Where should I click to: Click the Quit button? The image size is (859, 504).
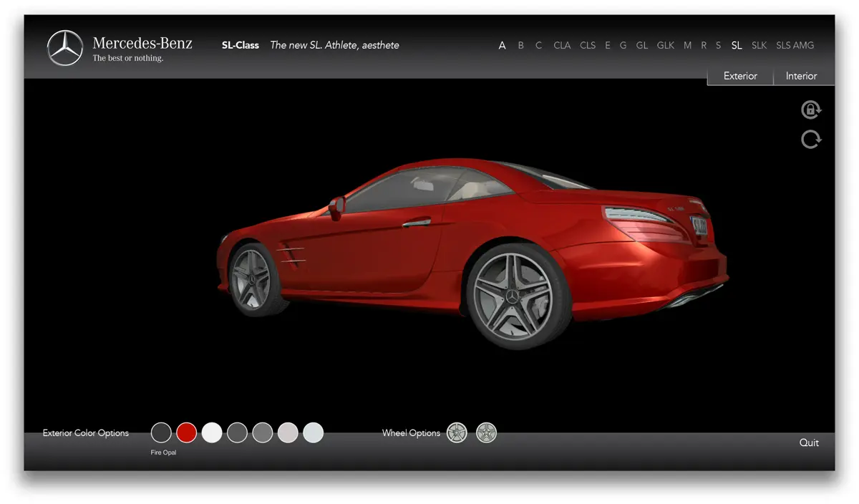point(809,442)
